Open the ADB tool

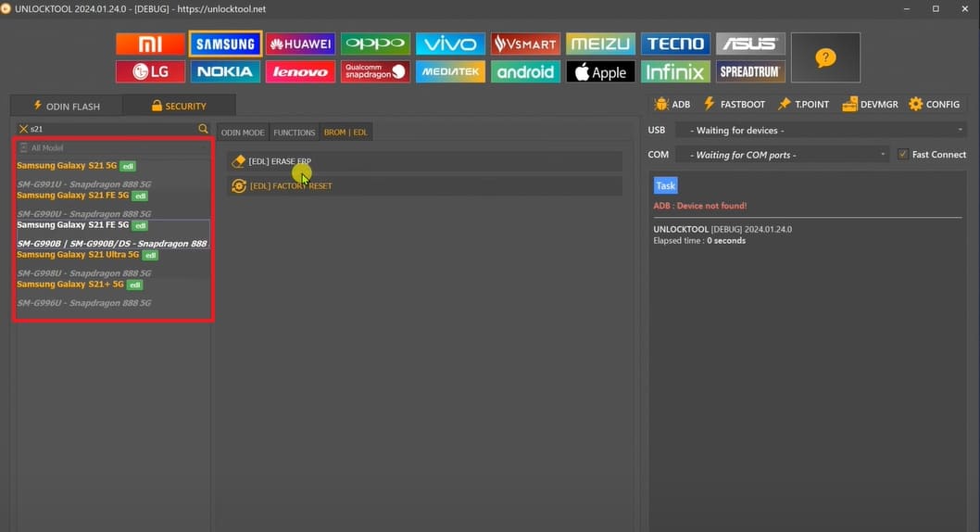pos(672,105)
